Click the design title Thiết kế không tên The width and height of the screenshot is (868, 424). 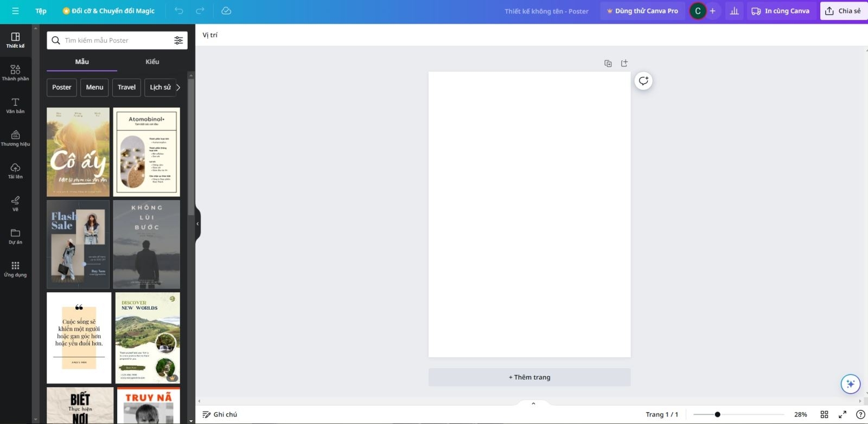point(546,11)
